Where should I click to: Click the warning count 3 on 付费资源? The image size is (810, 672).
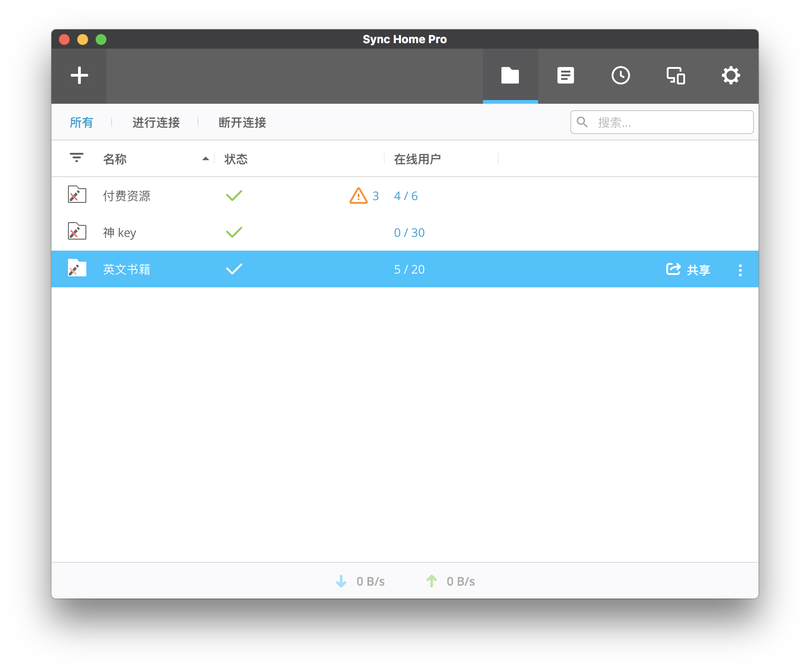(376, 196)
